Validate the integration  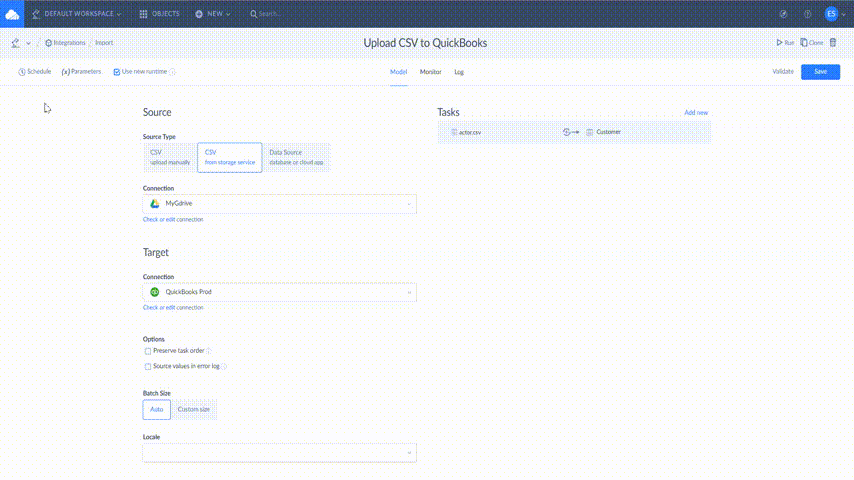tap(783, 71)
